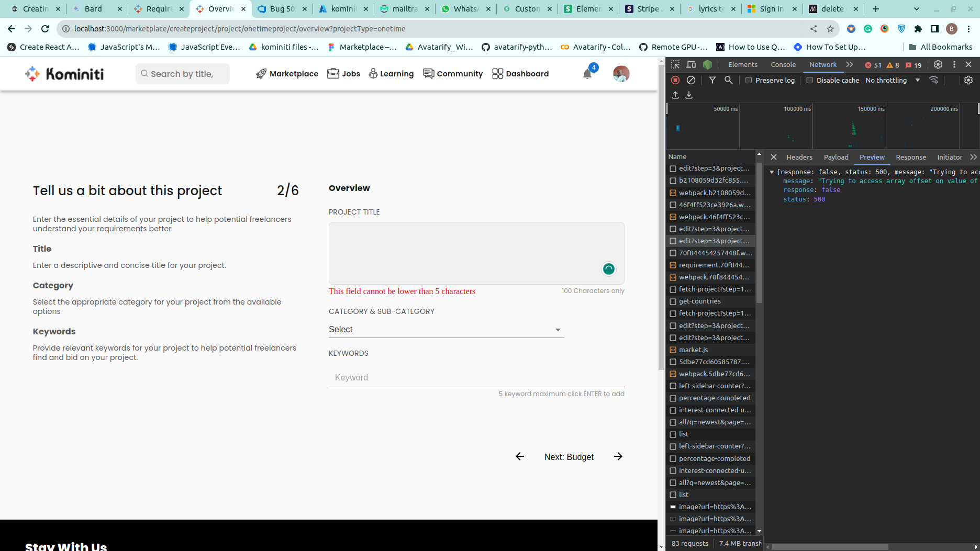The height and width of the screenshot is (551, 980).
Task: Click the notification bell icon
Action: [x=587, y=74]
